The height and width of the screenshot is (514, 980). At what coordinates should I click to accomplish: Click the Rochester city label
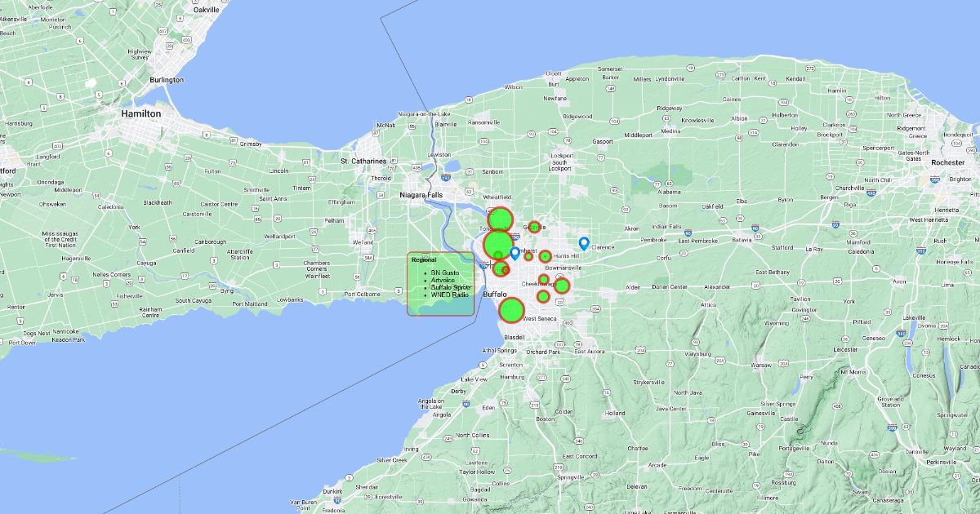947,162
